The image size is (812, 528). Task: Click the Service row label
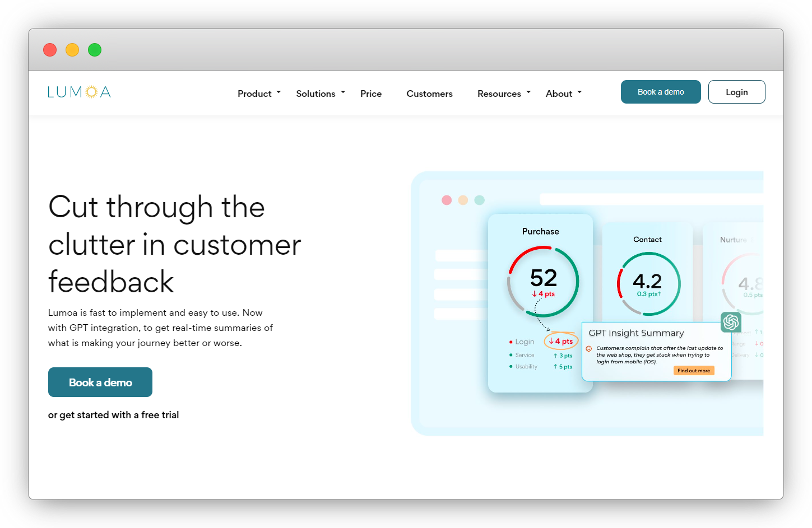point(525,355)
